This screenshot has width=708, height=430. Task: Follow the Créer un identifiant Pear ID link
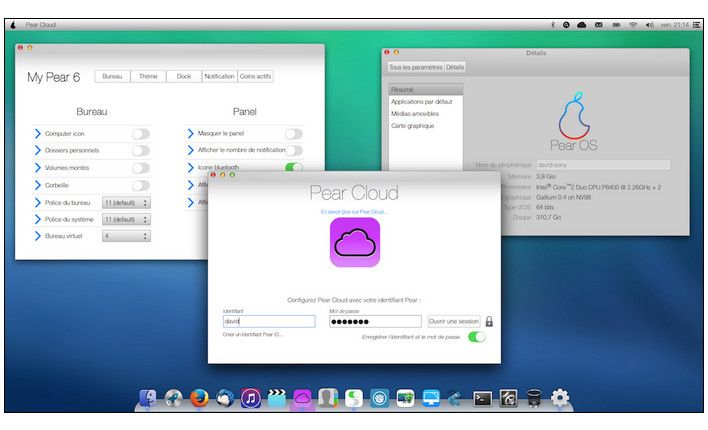coord(252,334)
